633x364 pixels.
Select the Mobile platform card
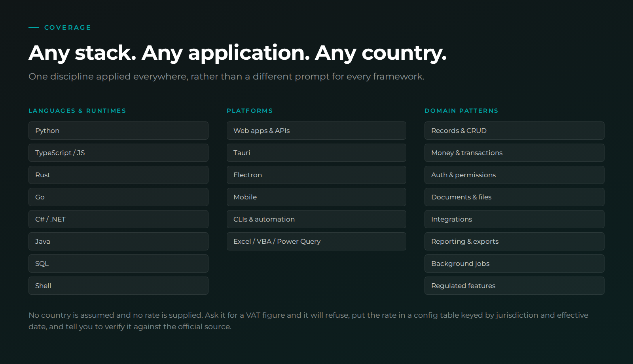(316, 197)
